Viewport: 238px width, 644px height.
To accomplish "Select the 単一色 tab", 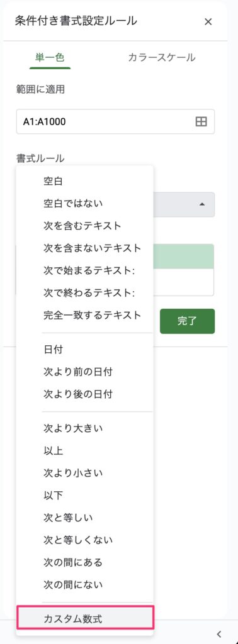I will [50, 57].
